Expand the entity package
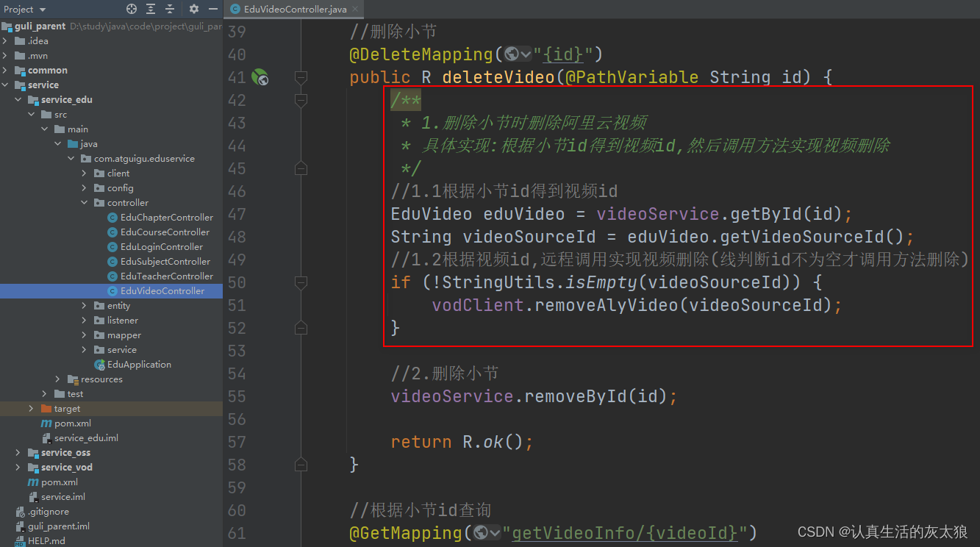Viewport: 980px width, 547px height. (84, 305)
